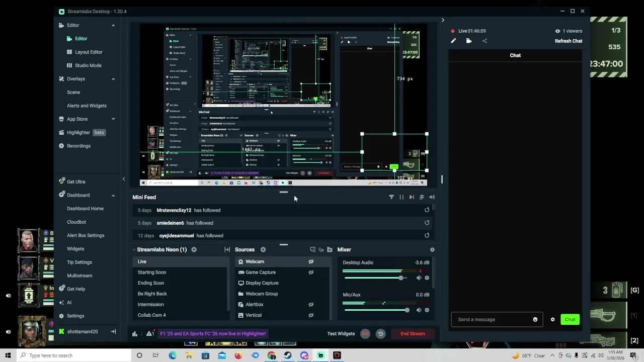Toggle Mini Feed alert sound speaker icon
This screenshot has height=362, width=644.
(432, 197)
